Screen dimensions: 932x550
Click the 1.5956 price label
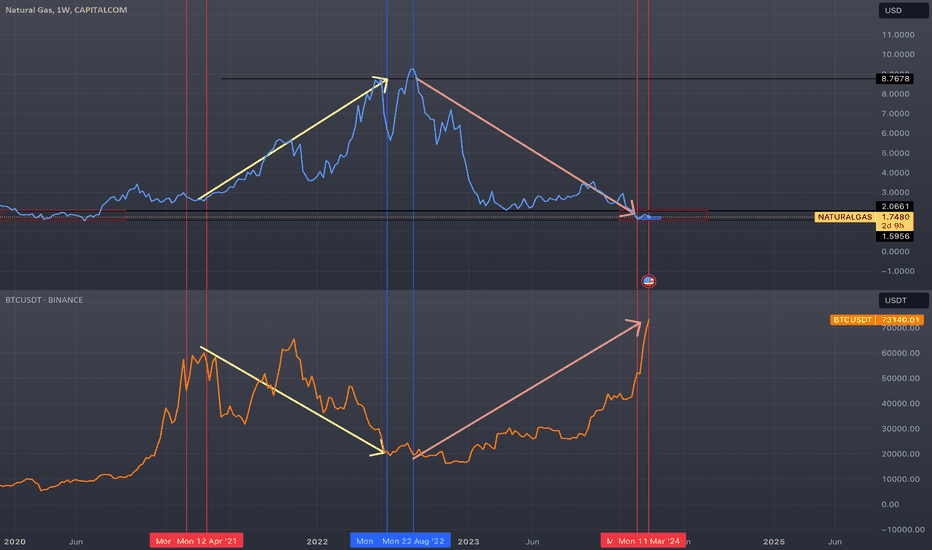[x=895, y=236]
